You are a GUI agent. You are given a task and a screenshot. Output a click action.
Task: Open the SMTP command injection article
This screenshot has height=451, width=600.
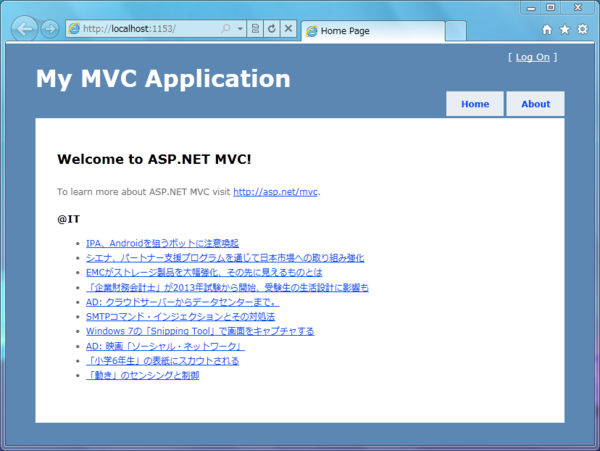pyautogui.click(x=180, y=317)
